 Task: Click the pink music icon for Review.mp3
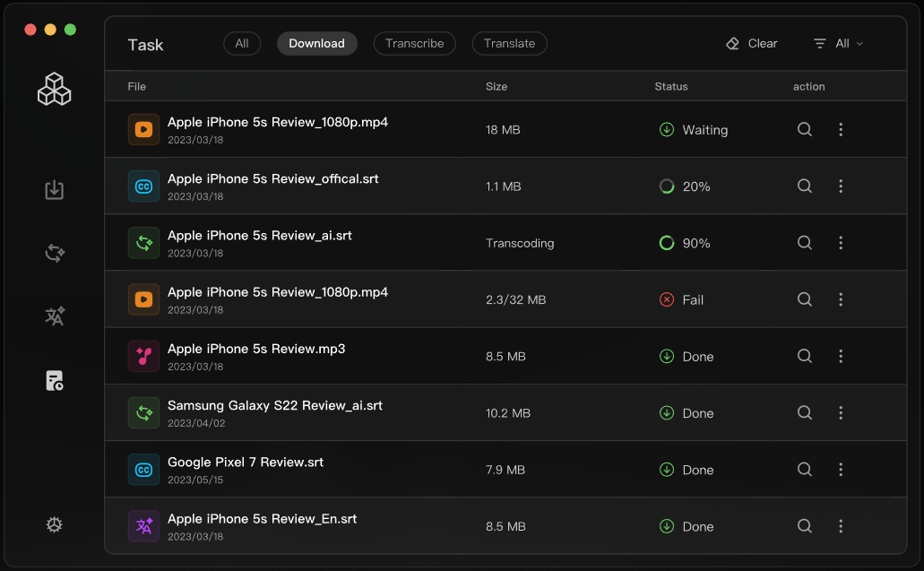click(x=143, y=356)
